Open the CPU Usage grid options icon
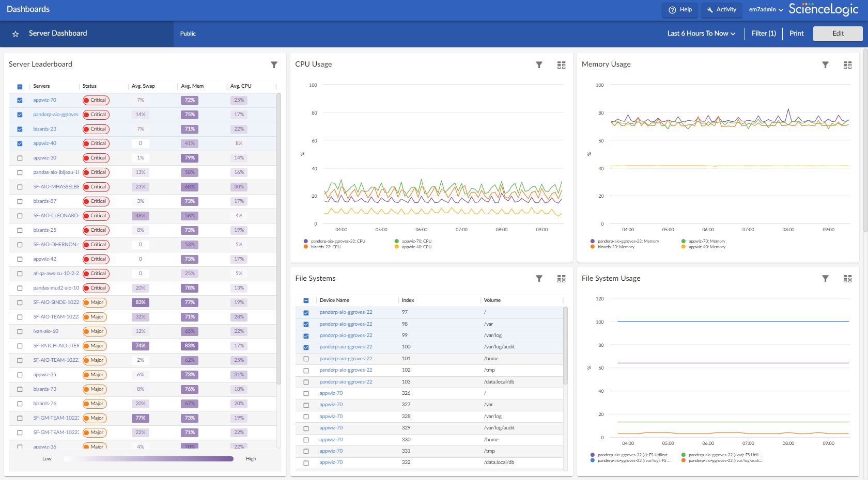This screenshot has width=868, height=480. pos(561,65)
